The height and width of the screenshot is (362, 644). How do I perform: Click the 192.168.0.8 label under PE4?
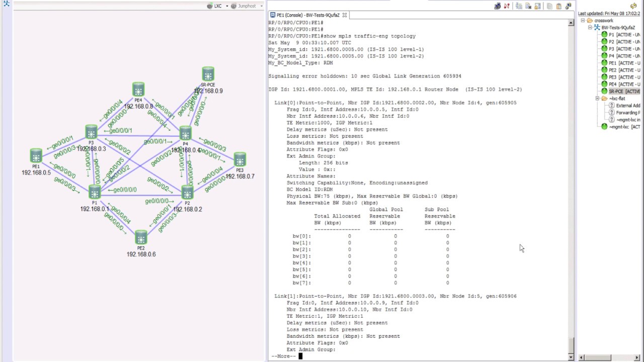click(x=138, y=107)
